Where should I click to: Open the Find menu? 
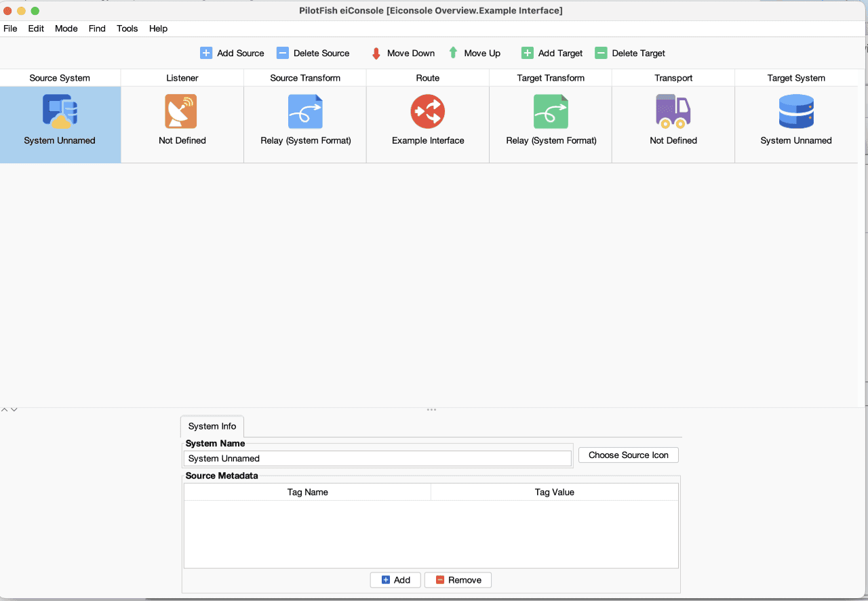click(97, 28)
